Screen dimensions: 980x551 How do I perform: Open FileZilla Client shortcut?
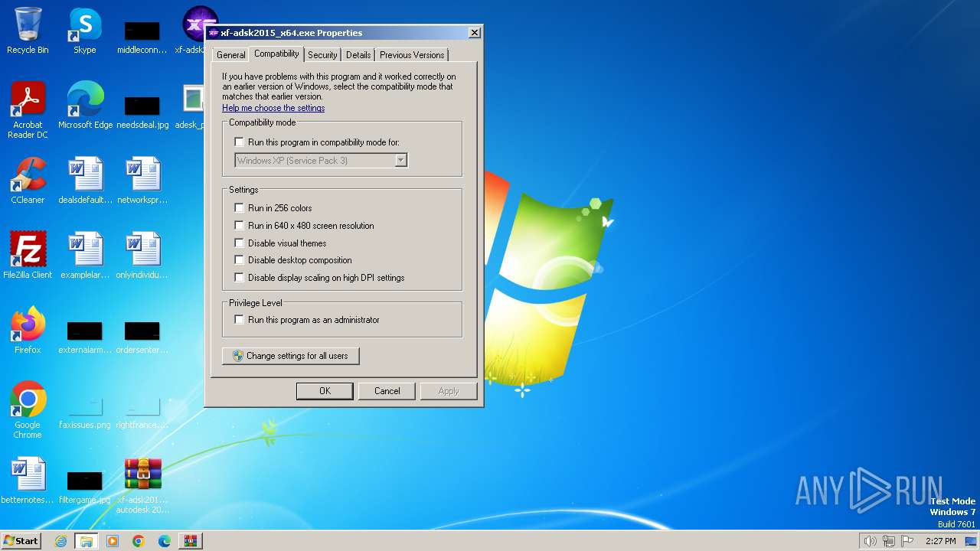[28, 256]
